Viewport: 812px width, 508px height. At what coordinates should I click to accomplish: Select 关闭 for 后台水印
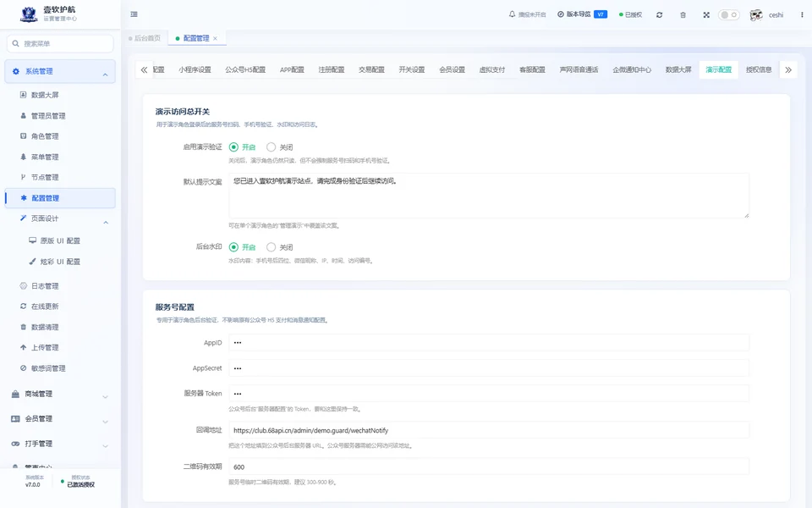pyautogui.click(x=271, y=247)
